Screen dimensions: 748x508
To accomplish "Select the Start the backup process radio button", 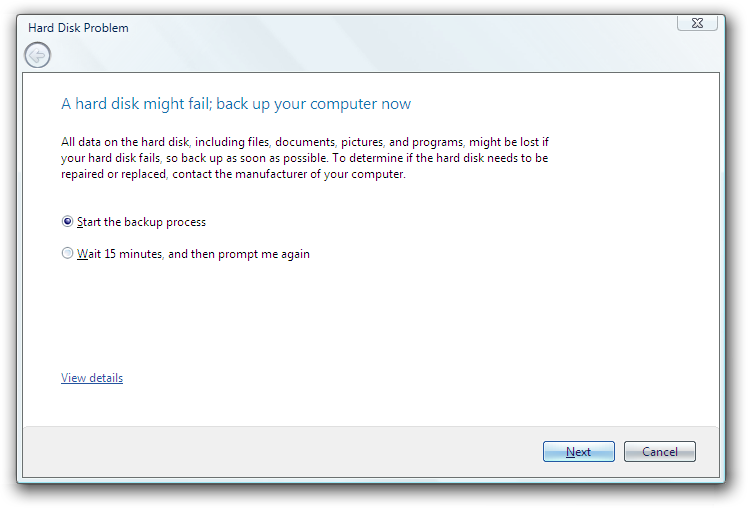I will [68, 222].
